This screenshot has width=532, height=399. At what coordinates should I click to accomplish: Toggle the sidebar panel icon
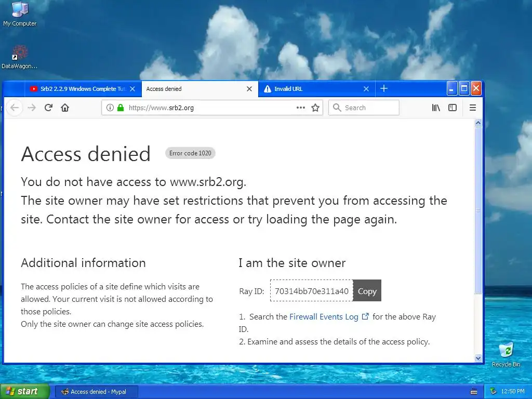[x=453, y=108]
